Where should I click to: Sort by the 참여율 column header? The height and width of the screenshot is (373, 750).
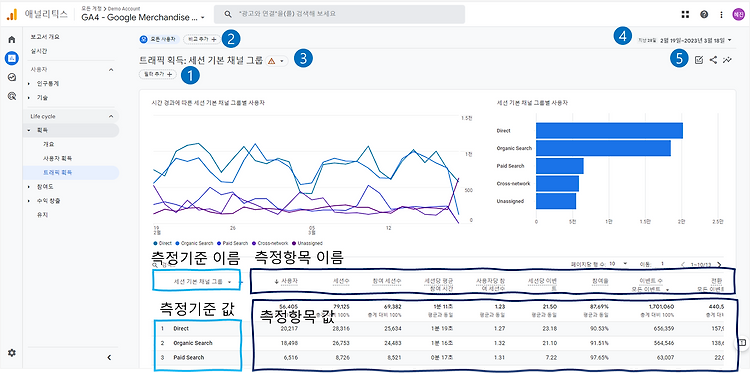tap(599, 281)
